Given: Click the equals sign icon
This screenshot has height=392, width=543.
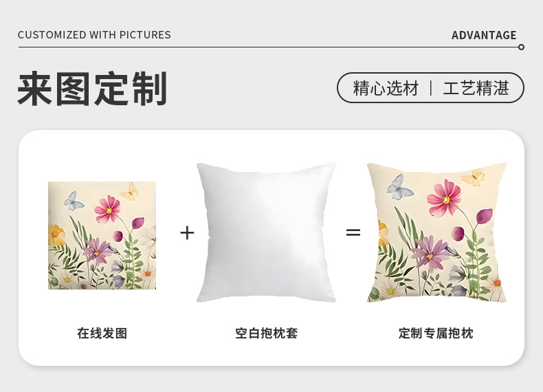Looking at the screenshot, I should click(353, 232).
